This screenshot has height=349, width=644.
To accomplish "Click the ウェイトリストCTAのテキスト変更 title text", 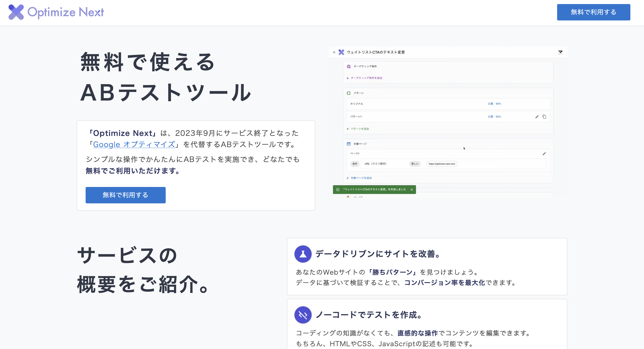I will click(375, 52).
